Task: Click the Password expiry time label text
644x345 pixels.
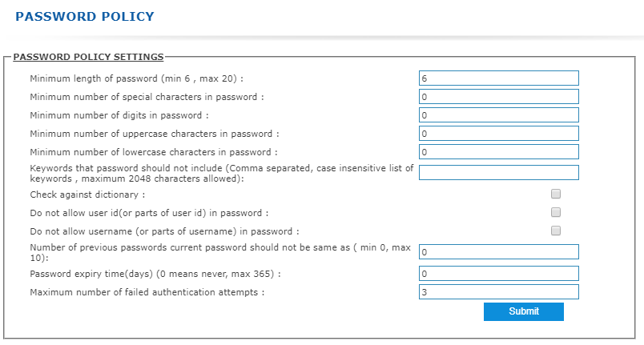Action: click(155, 274)
